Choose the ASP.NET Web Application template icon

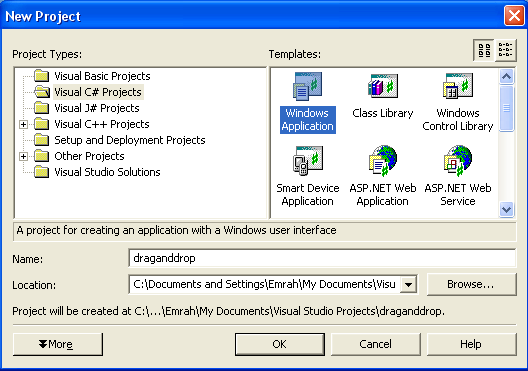point(383,161)
